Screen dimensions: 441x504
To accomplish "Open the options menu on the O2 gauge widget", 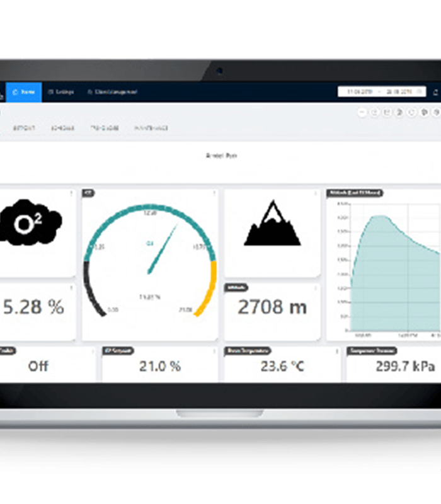I will click(214, 193).
